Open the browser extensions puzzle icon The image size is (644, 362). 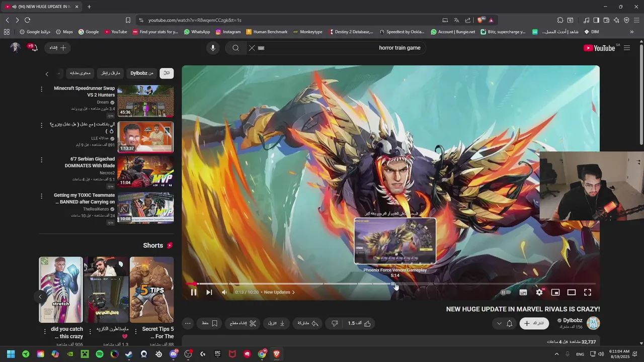[560, 20]
